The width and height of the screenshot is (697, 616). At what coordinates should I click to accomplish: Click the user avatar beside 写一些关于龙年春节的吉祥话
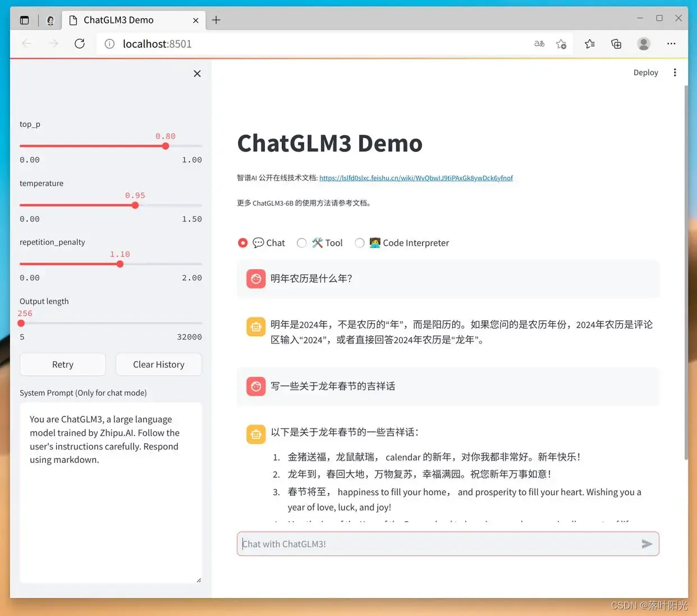click(x=256, y=386)
